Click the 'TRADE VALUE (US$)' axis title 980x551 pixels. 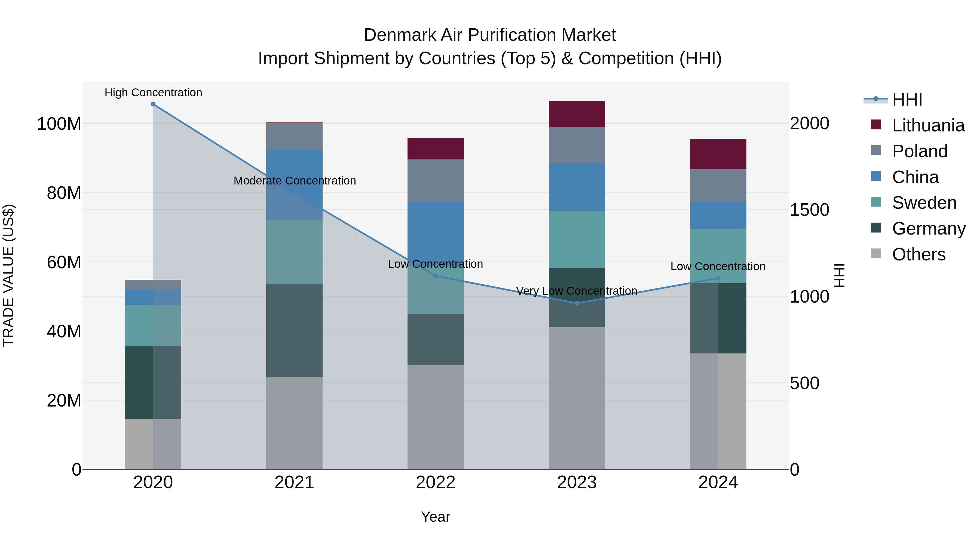[x=8, y=276]
